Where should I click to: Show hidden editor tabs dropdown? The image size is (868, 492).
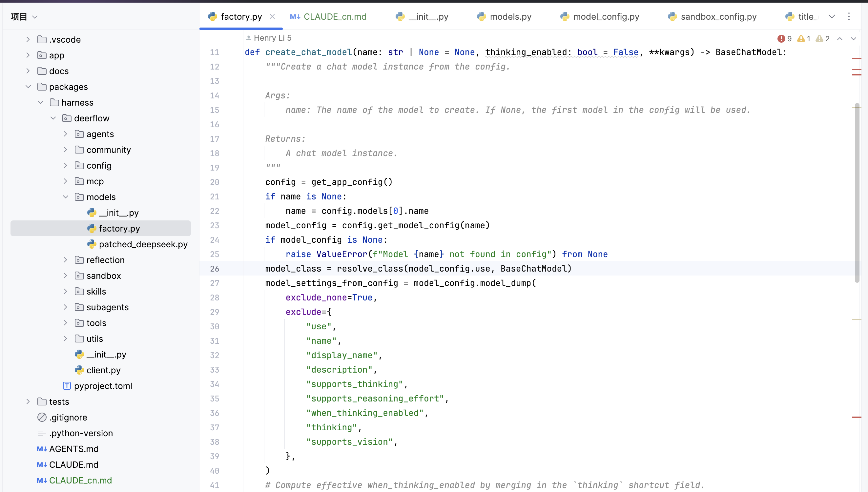832,16
